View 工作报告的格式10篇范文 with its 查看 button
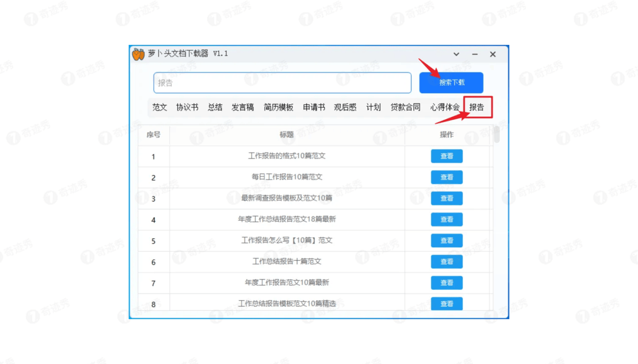Viewport: 638px width, 364px height. pos(447,156)
